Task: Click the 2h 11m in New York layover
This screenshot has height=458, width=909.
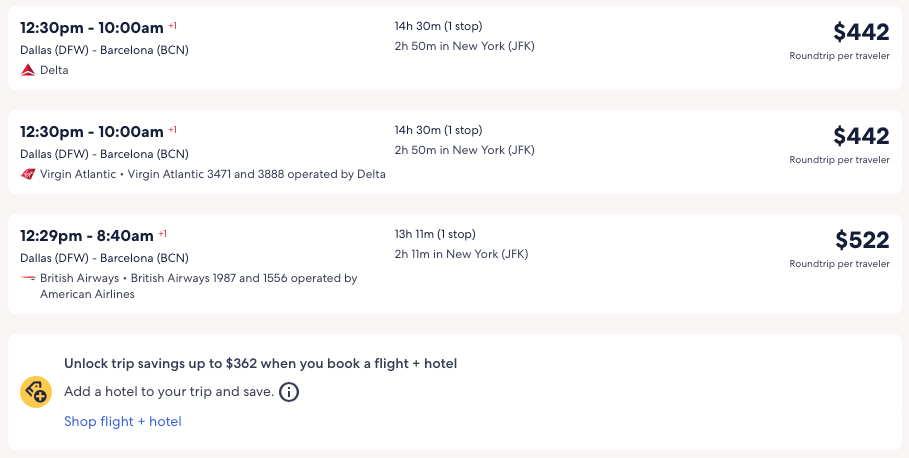Action: pos(461,254)
